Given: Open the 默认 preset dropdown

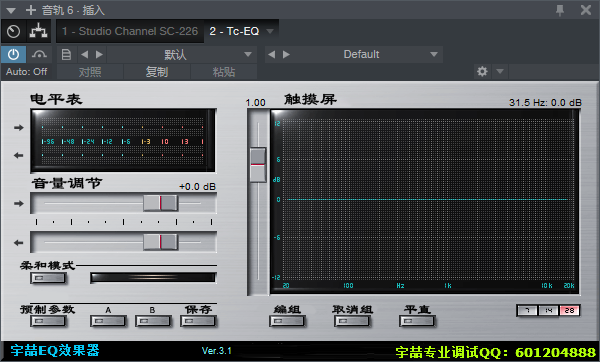Looking at the screenshot, I should [x=181, y=55].
